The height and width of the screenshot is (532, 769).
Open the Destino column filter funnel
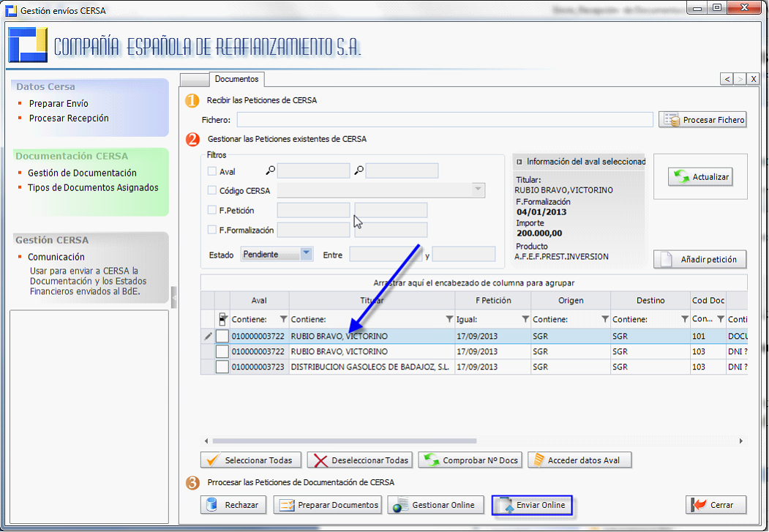click(685, 319)
